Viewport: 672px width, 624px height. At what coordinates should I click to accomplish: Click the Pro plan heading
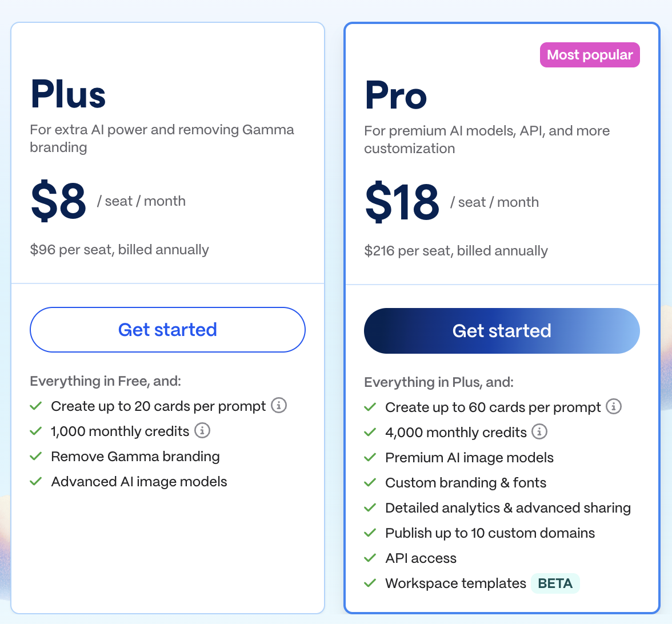pyautogui.click(x=395, y=95)
